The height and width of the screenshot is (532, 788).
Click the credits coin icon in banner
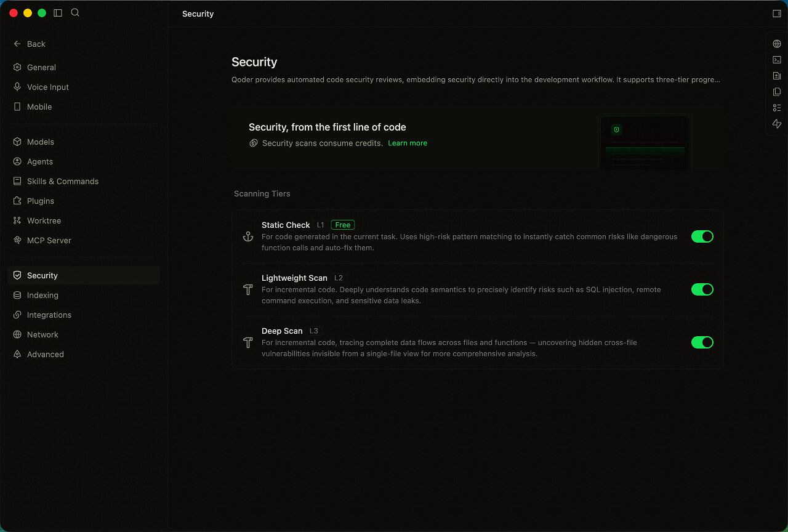coord(253,143)
